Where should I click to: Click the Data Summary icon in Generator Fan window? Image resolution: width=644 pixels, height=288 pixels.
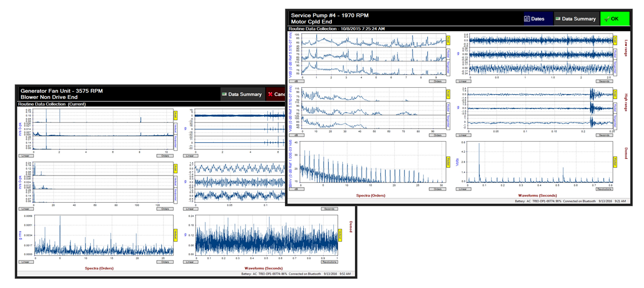pyautogui.click(x=224, y=94)
